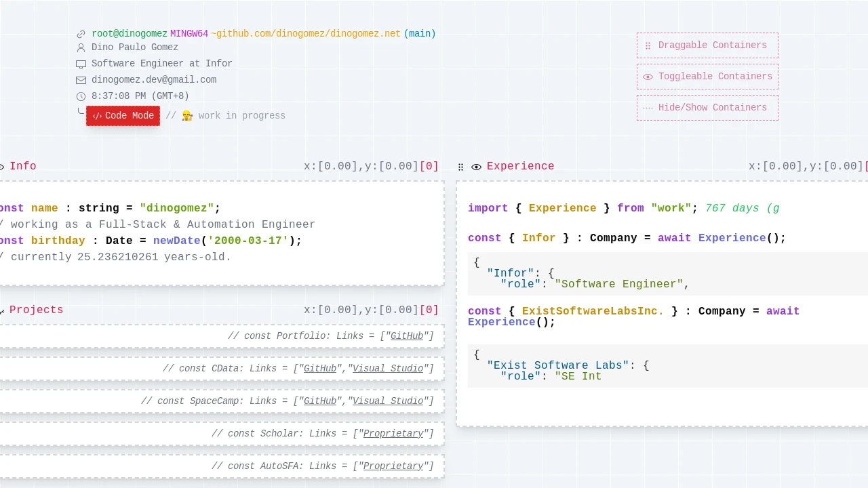
Task: Open the GitHub link for Portfolio
Action: pyautogui.click(x=407, y=336)
